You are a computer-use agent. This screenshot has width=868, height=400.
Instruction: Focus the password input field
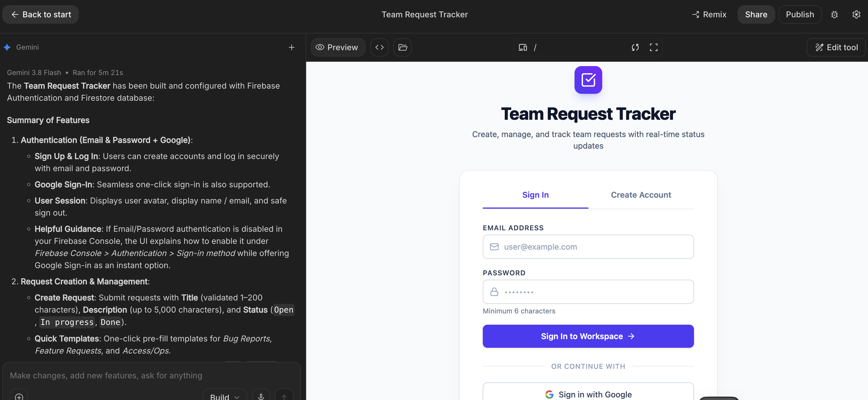pyautogui.click(x=588, y=292)
